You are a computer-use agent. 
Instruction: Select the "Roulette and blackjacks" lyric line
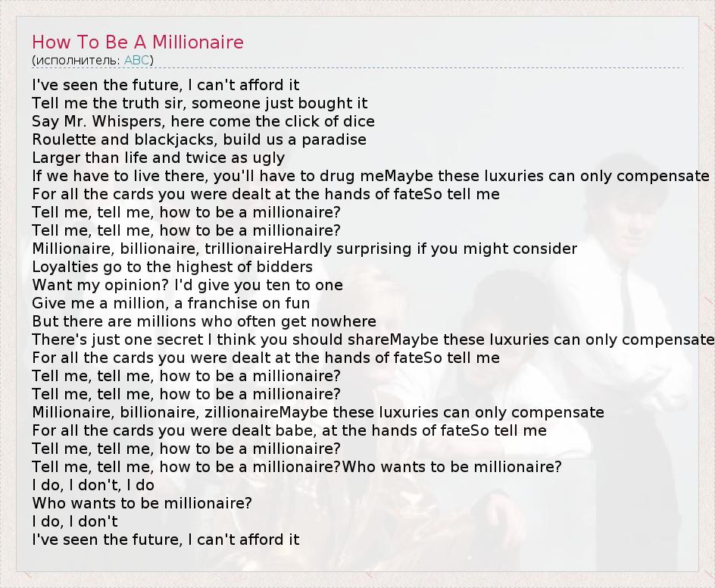198,139
